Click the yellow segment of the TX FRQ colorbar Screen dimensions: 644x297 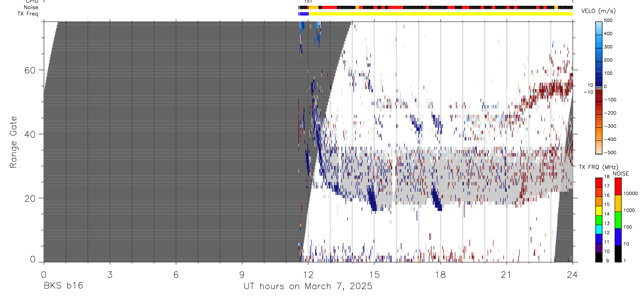coord(599,211)
